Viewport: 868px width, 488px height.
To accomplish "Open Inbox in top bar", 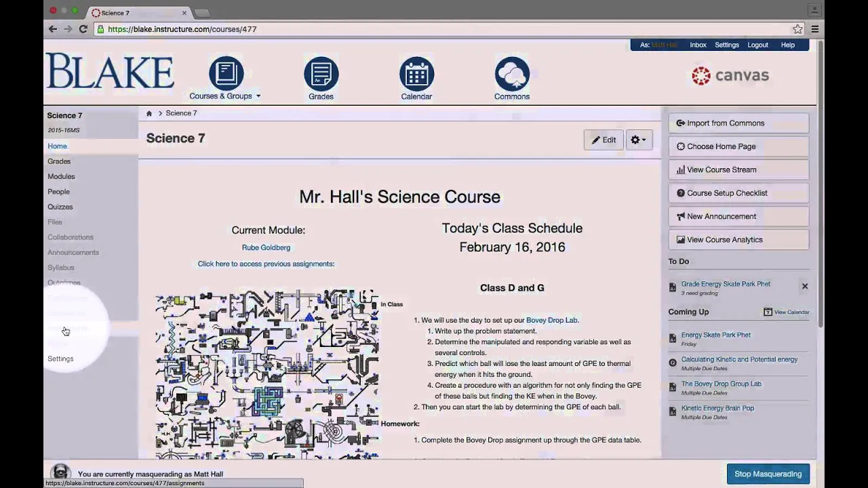I will tap(698, 45).
